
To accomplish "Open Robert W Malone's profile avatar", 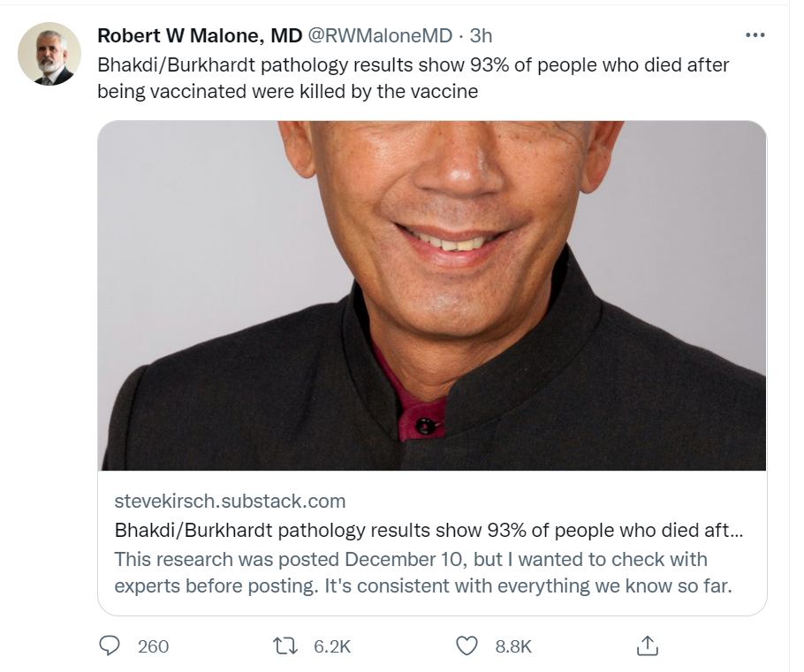I will point(49,53).
